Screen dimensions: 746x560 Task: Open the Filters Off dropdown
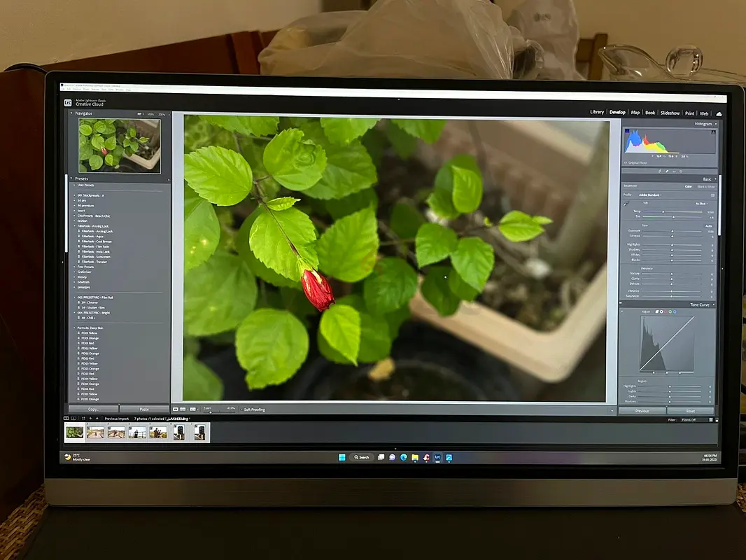pos(689,420)
